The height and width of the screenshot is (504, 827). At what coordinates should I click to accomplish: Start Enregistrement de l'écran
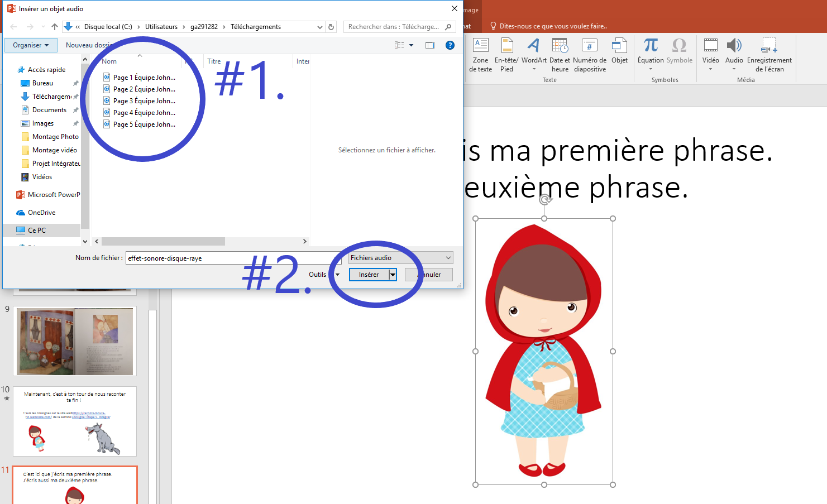click(x=769, y=55)
